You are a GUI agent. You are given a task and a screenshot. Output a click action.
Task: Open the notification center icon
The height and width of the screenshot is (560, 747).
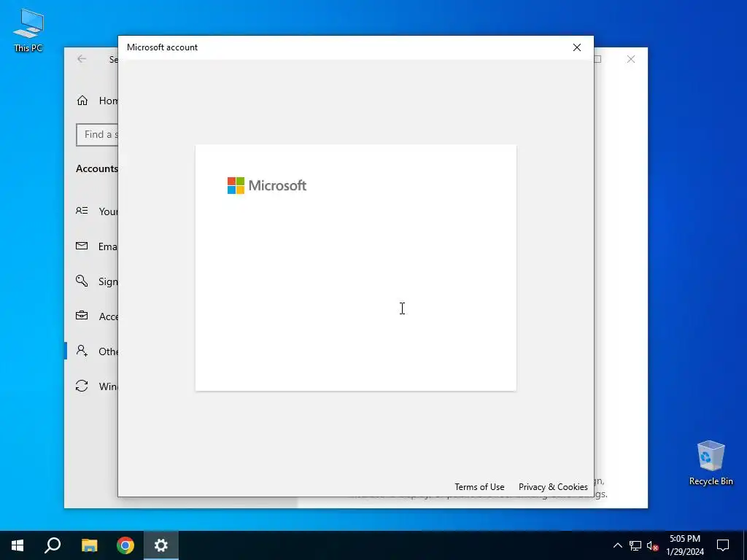[x=723, y=545]
